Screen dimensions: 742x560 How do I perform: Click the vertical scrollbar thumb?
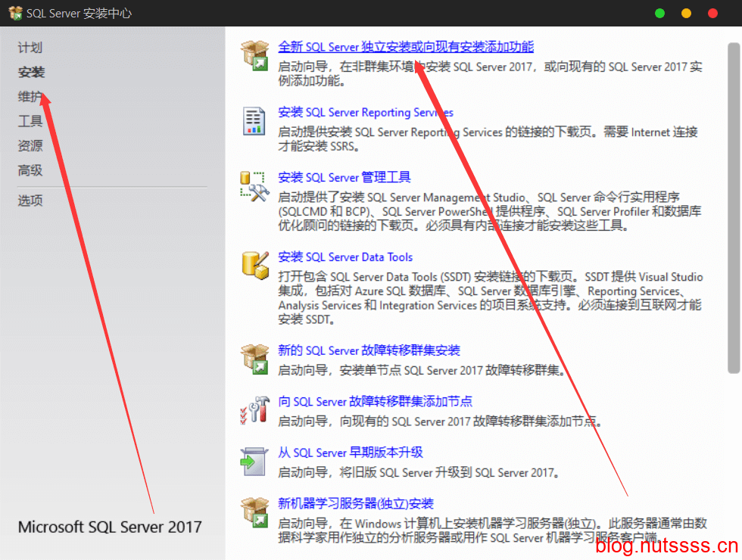click(x=734, y=208)
